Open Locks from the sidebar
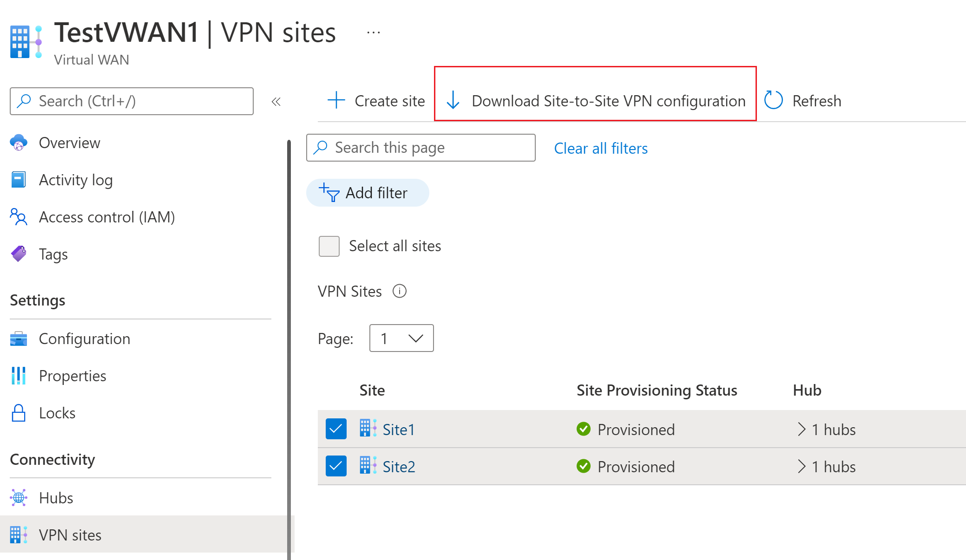Image resolution: width=966 pixels, height=560 pixels. 57,413
